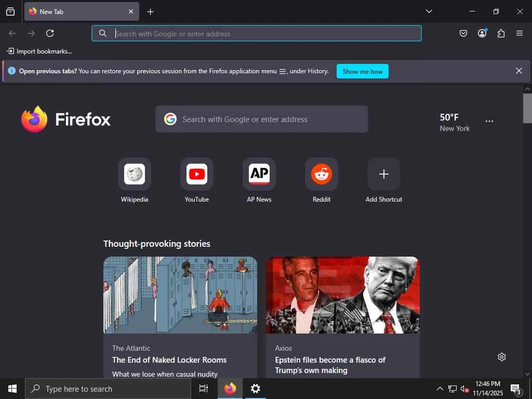Click the network icon in system tray
Image resolution: width=532 pixels, height=399 pixels.
pyautogui.click(x=453, y=389)
